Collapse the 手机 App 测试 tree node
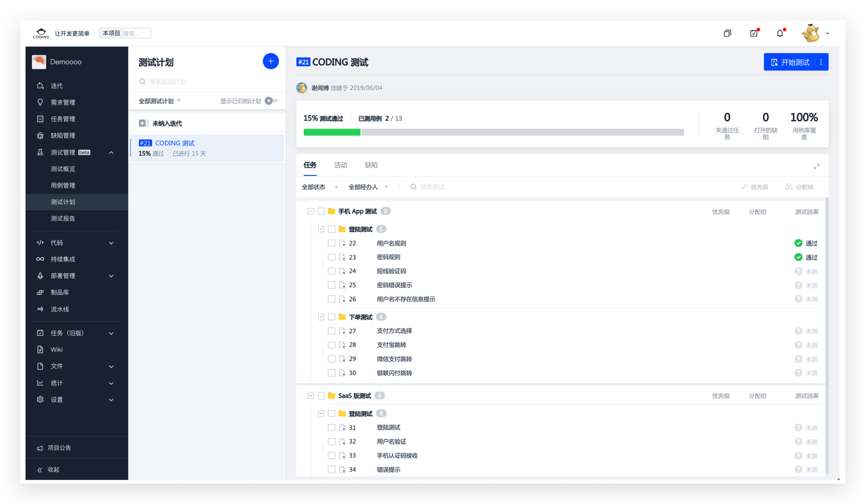866x504 pixels. [x=310, y=211]
